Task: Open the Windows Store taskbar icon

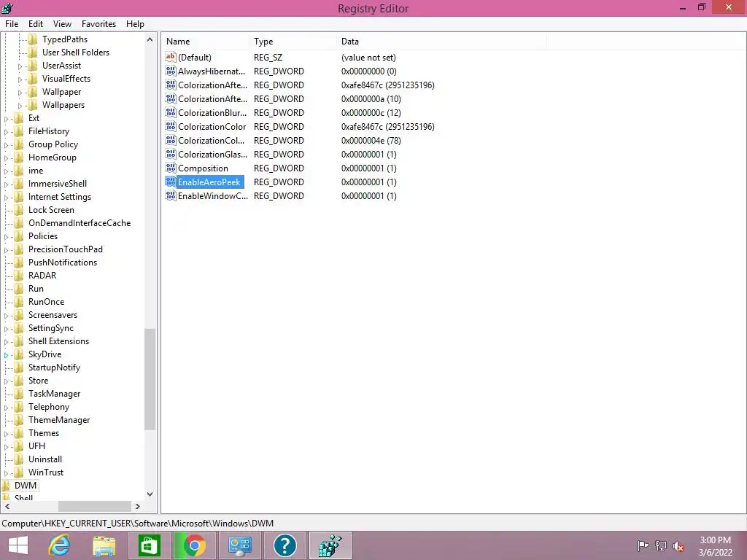Action: tap(149, 545)
